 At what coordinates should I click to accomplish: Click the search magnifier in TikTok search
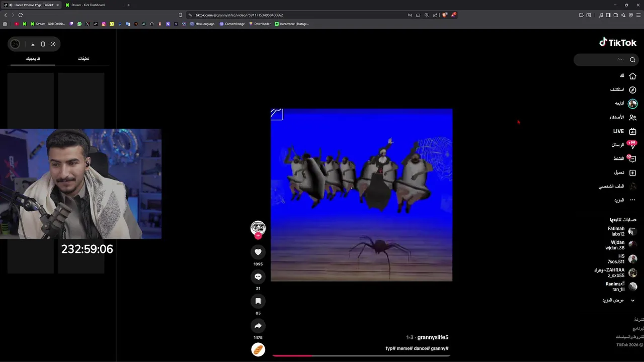pos(632,59)
